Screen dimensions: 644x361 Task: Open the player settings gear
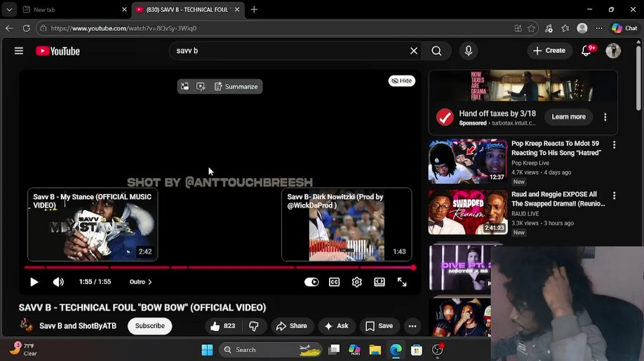point(357,282)
